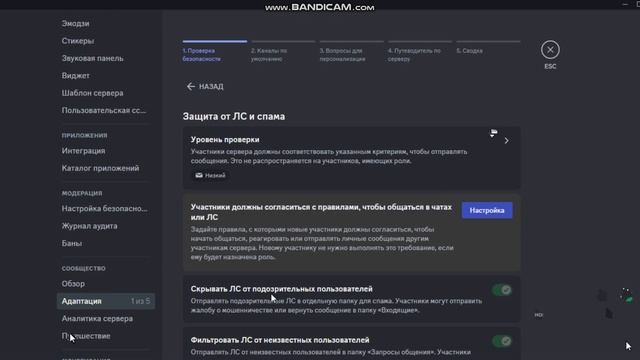Click the envelope icon beside Низкий
The height and width of the screenshot is (360, 640).
pos(199,176)
